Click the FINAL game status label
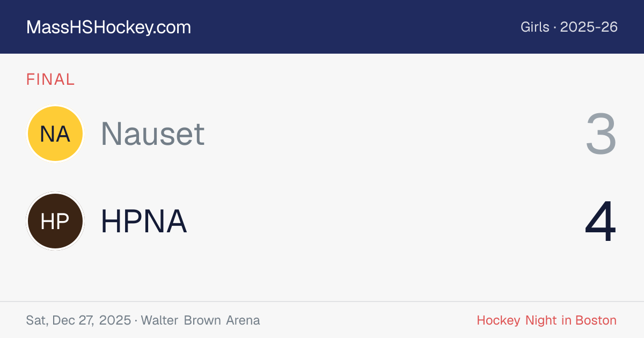This screenshot has height=338, width=644. 50,79
